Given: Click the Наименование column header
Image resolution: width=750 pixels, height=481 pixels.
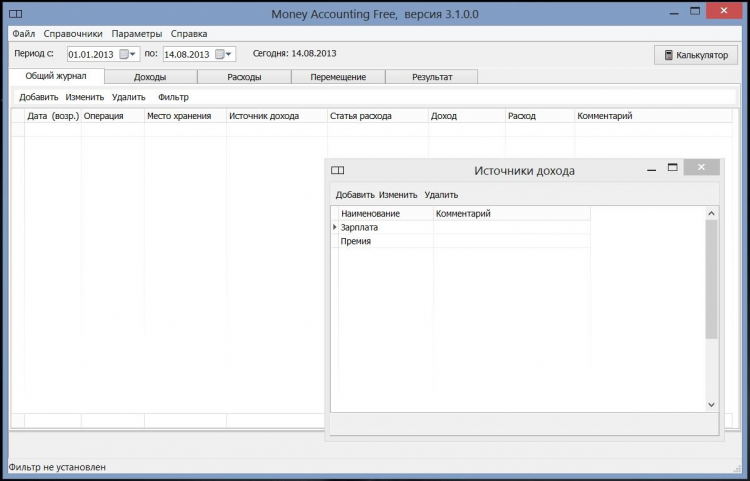Looking at the screenshot, I should tap(386, 213).
